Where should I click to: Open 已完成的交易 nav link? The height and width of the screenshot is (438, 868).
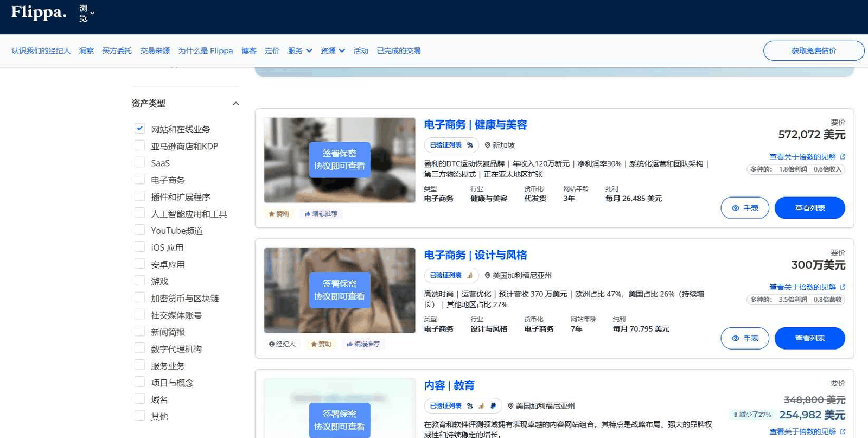coord(399,50)
